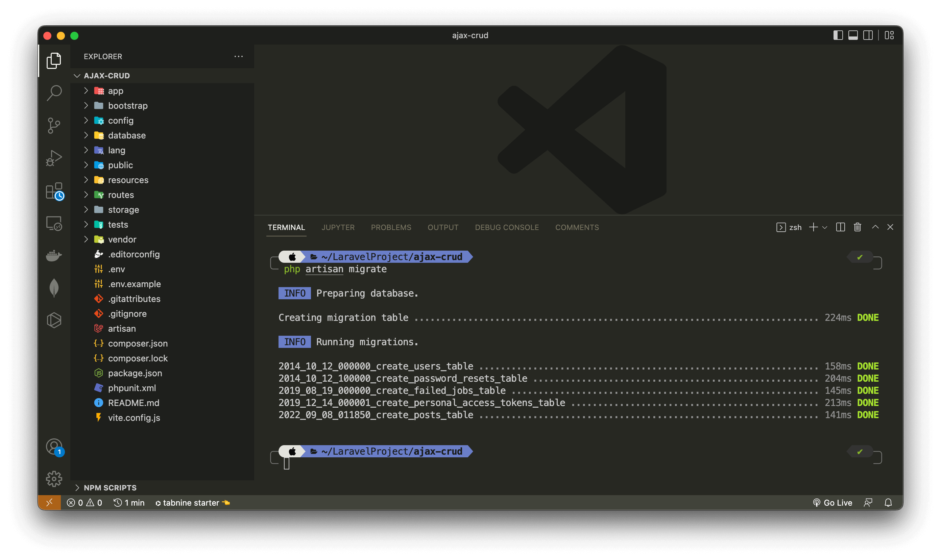Open the Search view in activity bar
Image resolution: width=941 pixels, height=560 pixels.
pos(54,93)
